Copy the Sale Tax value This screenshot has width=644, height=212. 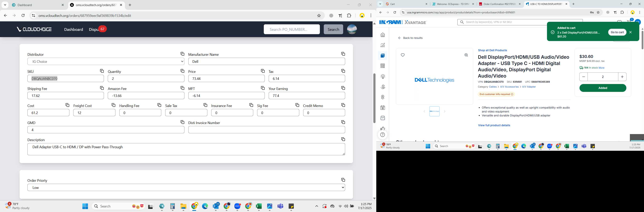(205, 105)
